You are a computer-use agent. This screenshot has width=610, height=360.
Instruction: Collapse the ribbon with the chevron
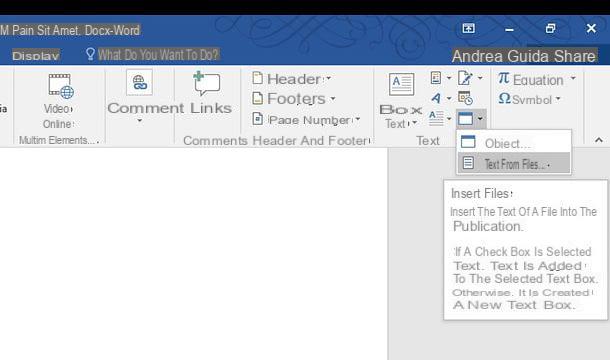[x=598, y=140]
